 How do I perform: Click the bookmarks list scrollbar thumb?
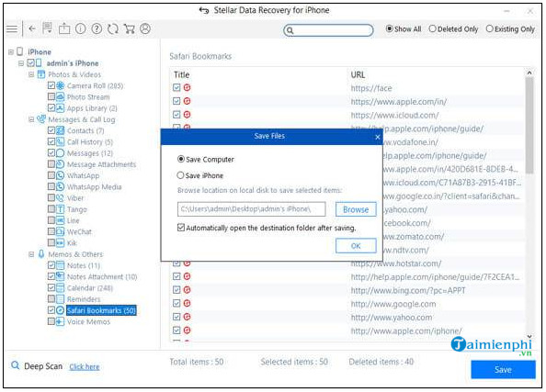coord(529,125)
